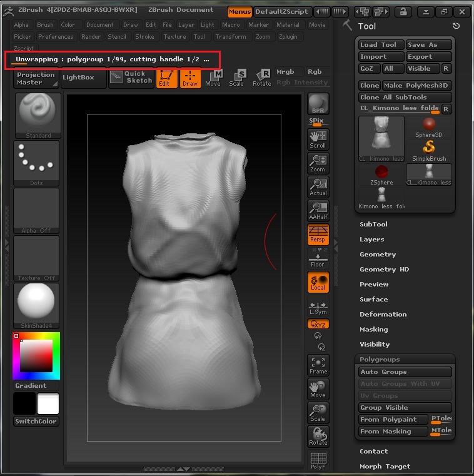Click the Zoom canvas icon
Image resolution: width=474 pixels, height=476 pixels.
pos(318,163)
